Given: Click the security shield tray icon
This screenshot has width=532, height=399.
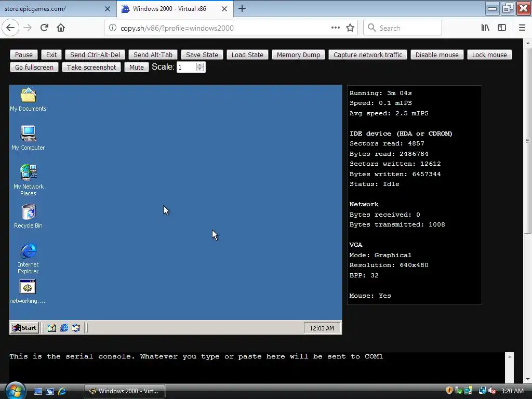Looking at the screenshot, I should click(449, 391).
